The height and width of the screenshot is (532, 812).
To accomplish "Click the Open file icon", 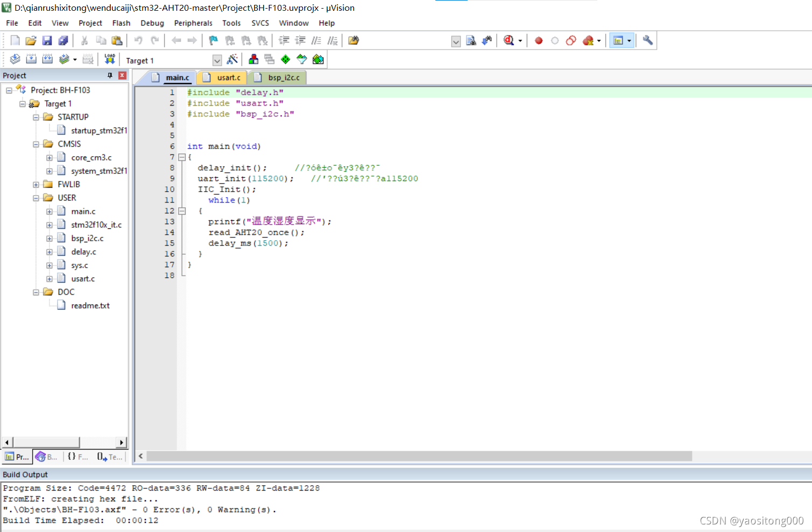I will click(x=31, y=40).
